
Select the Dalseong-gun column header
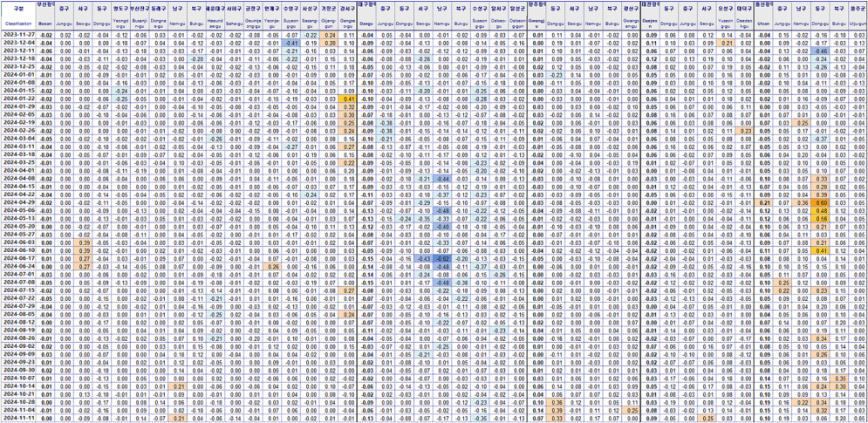[517, 15]
